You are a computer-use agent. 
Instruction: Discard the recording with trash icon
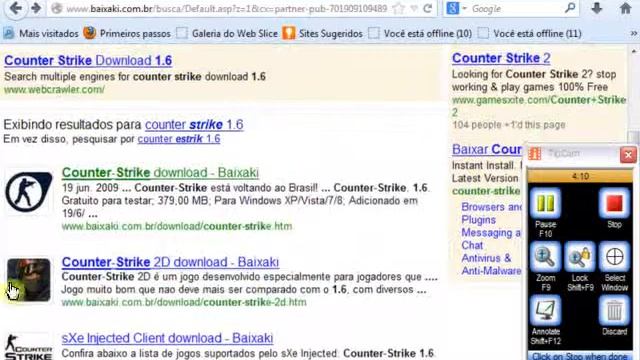coord(614,311)
